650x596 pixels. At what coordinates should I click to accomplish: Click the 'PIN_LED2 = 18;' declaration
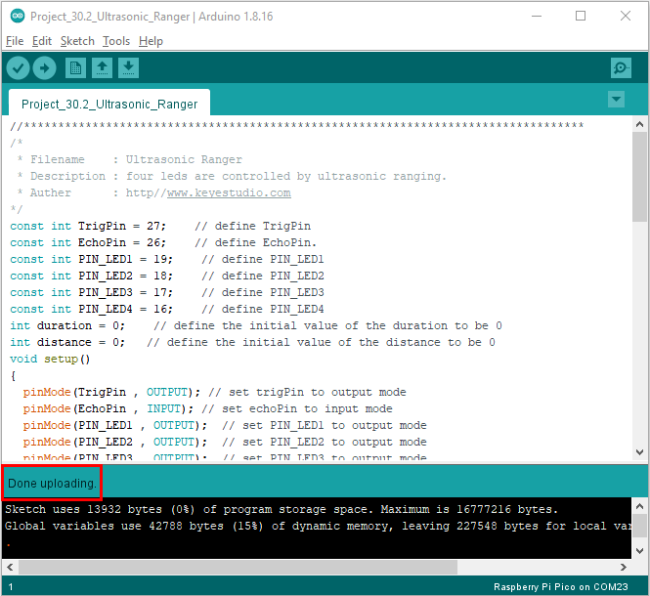coord(125,276)
